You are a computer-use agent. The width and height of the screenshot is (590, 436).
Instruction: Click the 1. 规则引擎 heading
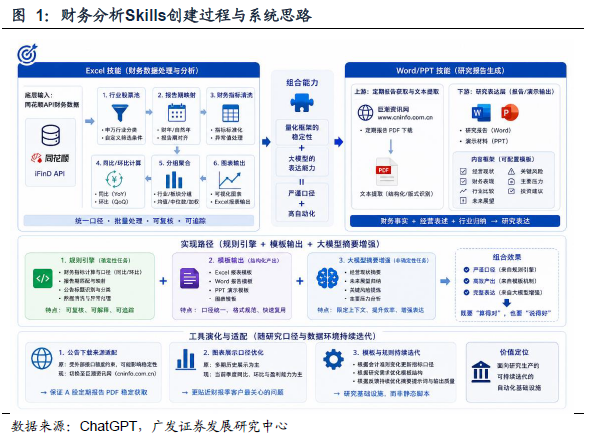click(95, 260)
